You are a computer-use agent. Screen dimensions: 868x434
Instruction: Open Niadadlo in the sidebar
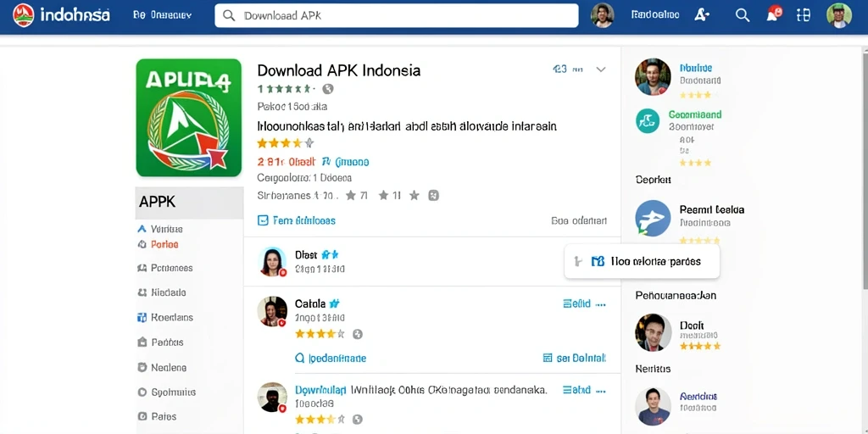pos(162,292)
